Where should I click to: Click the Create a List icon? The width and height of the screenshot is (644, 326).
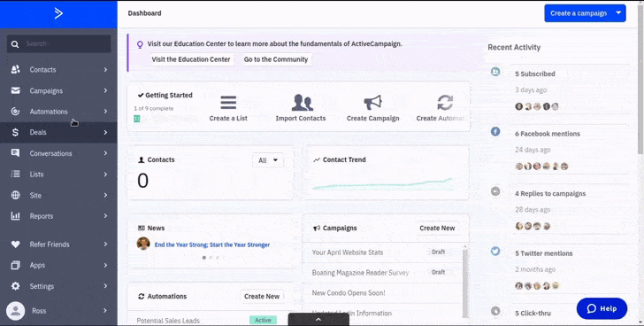click(228, 103)
